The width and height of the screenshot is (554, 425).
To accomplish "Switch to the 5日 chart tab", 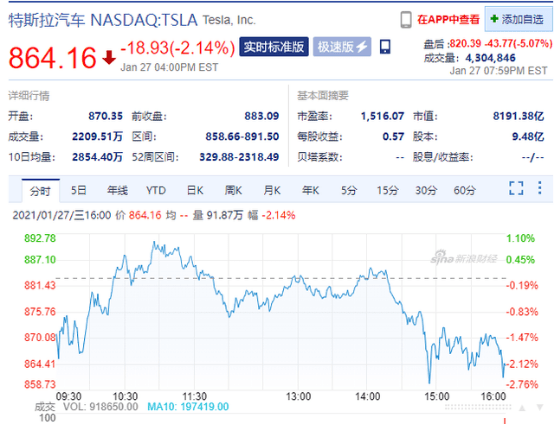I will tap(78, 190).
